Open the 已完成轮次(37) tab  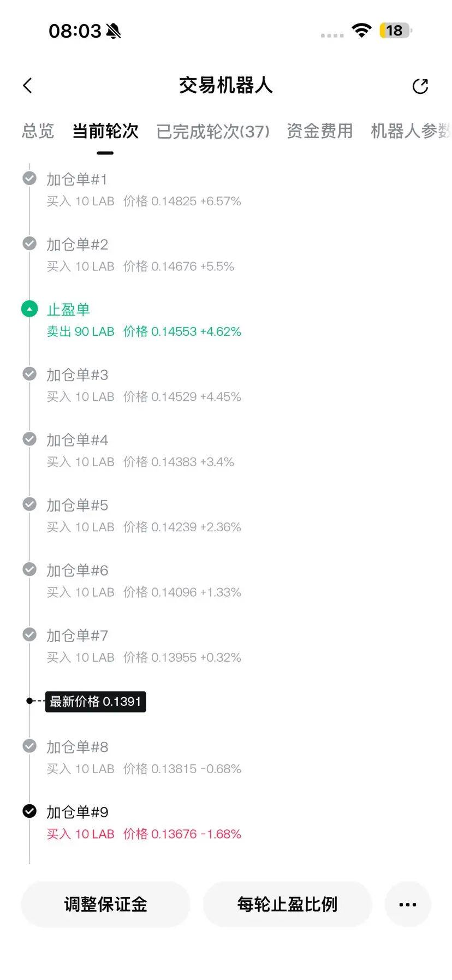click(213, 131)
